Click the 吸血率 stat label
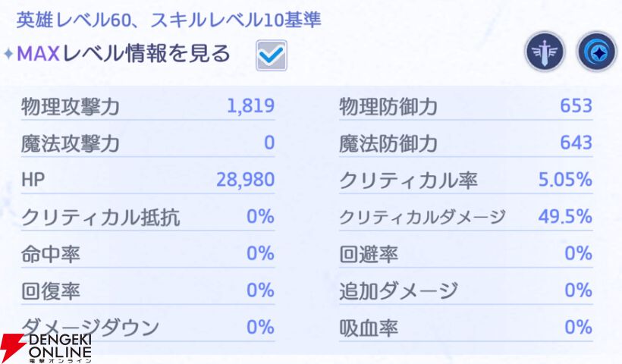Viewport: 622px width, 364px height. point(369,328)
